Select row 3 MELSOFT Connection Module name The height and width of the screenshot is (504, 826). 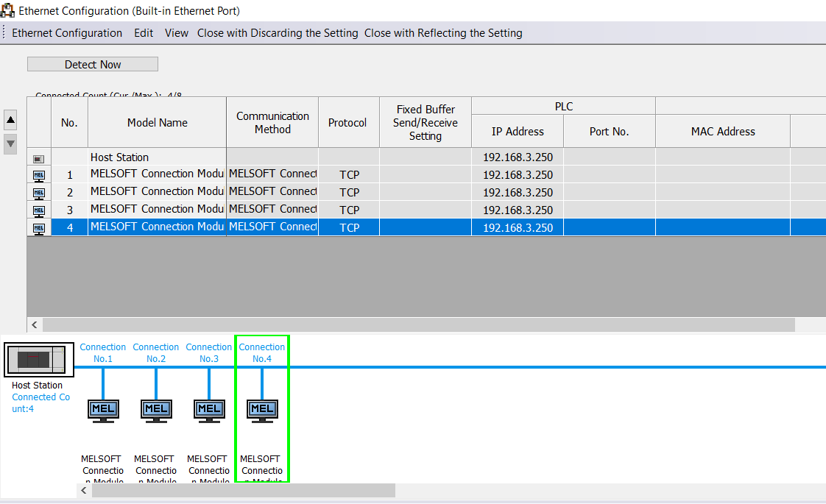point(157,209)
